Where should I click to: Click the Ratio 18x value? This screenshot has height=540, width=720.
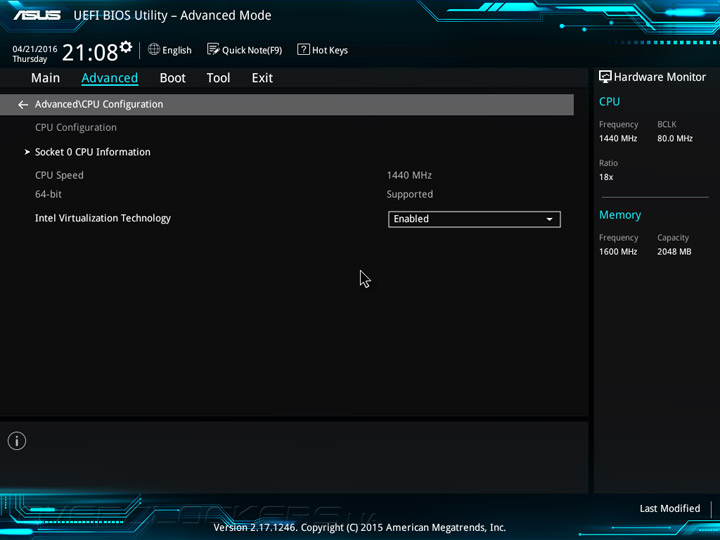[606, 177]
